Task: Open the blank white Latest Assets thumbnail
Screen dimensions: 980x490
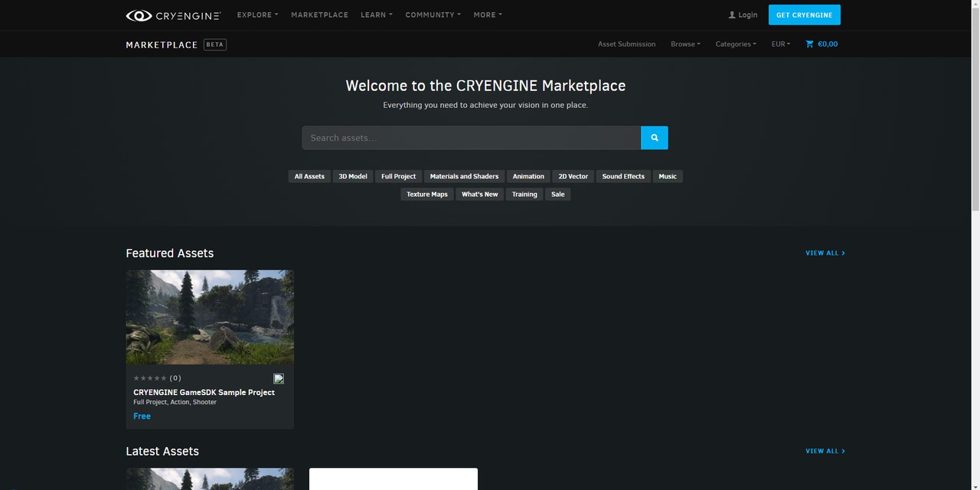Action: (394, 479)
